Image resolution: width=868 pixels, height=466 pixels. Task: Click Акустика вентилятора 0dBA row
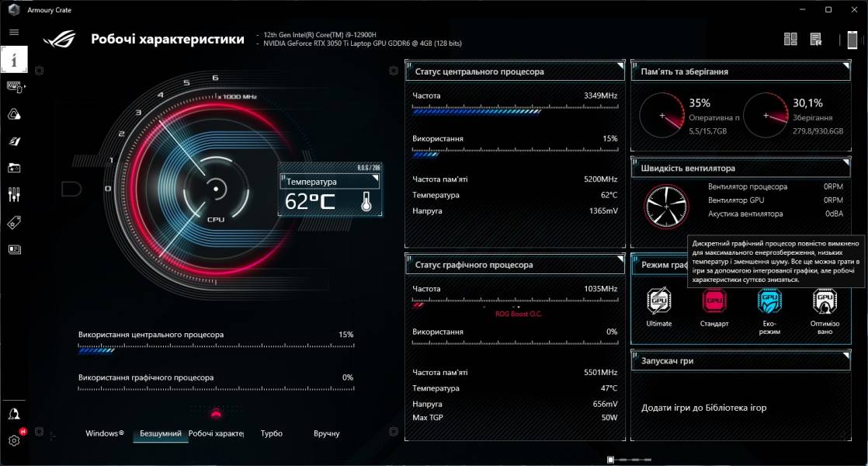click(776, 214)
